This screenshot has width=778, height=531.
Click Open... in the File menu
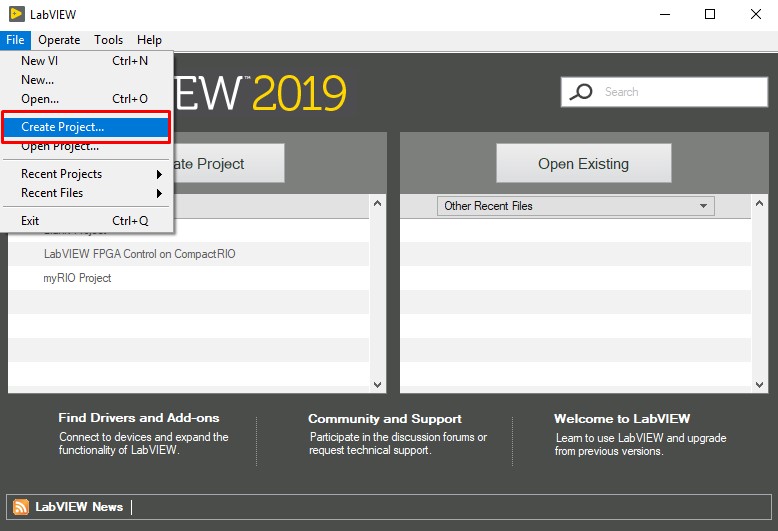[40, 99]
